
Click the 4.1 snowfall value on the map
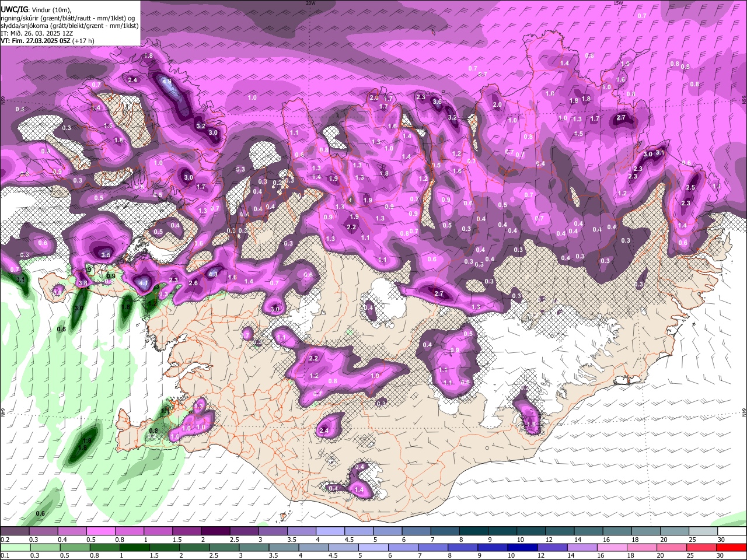(144, 282)
